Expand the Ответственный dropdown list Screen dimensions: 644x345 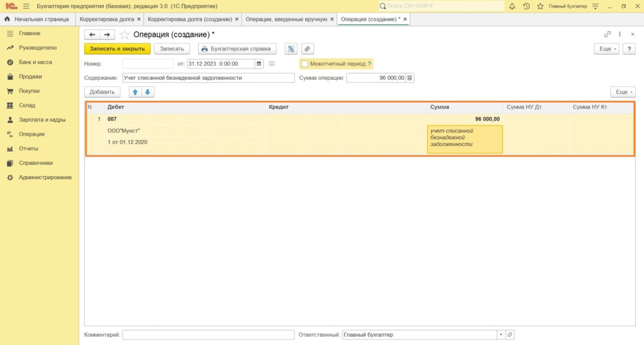501,335
